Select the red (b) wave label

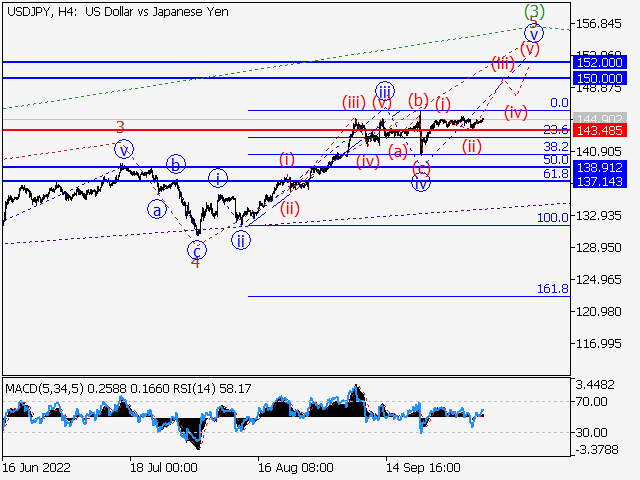[418, 100]
